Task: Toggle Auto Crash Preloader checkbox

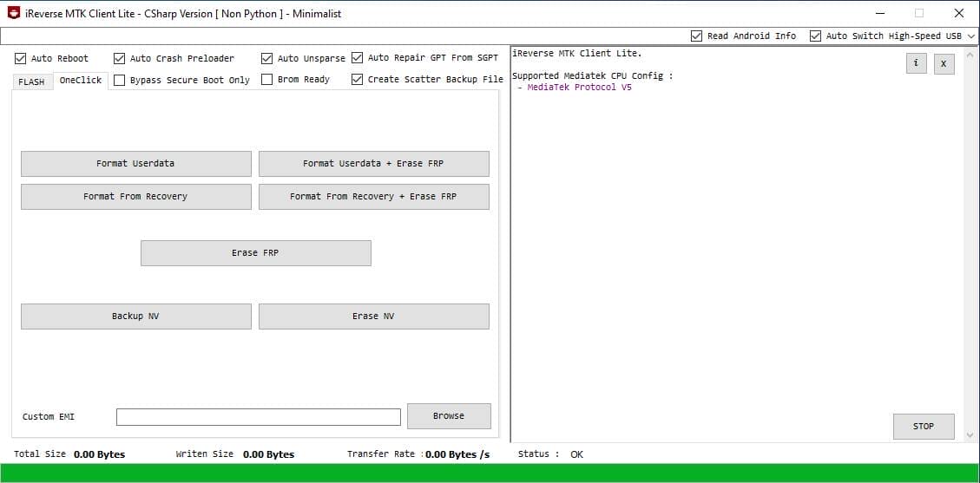Action: pyautogui.click(x=120, y=58)
